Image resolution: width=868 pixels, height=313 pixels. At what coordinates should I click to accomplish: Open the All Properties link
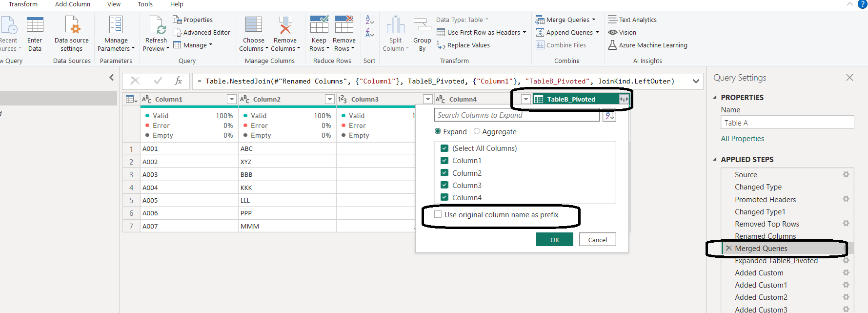click(x=743, y=139)
